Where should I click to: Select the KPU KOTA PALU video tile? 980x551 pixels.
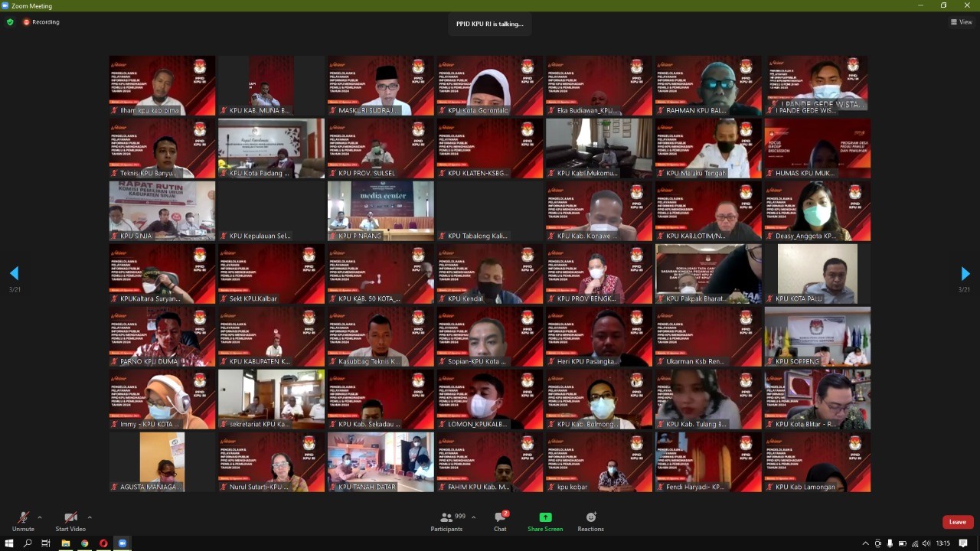pos(817,273)
